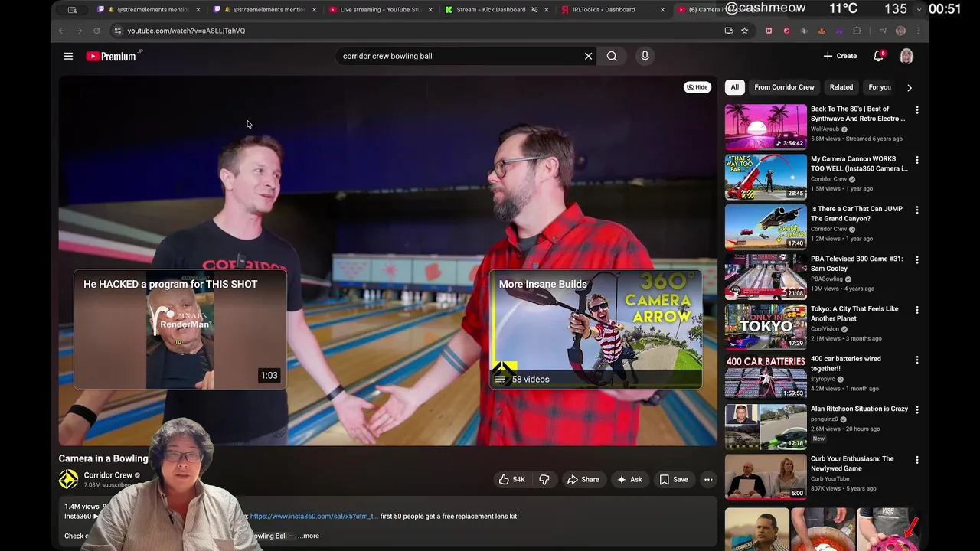Go back in browser
The width and height of the screenshot is (980, 551).
[62, 31]
